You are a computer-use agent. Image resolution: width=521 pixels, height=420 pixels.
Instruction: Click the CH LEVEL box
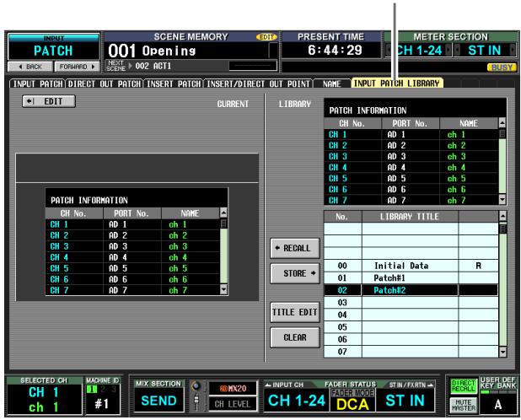coord(233,404)
